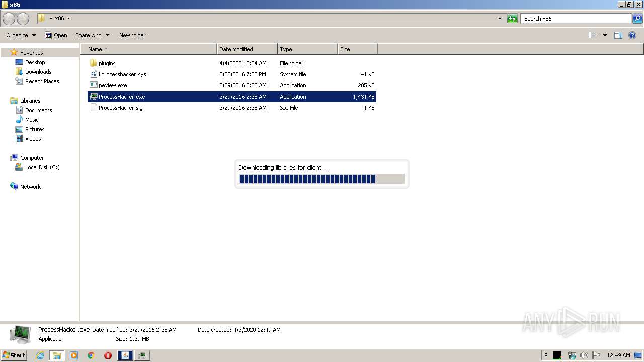644x362 pixels.
Task: Click the volume speaker tray icon
Action: tap(584, 355)
